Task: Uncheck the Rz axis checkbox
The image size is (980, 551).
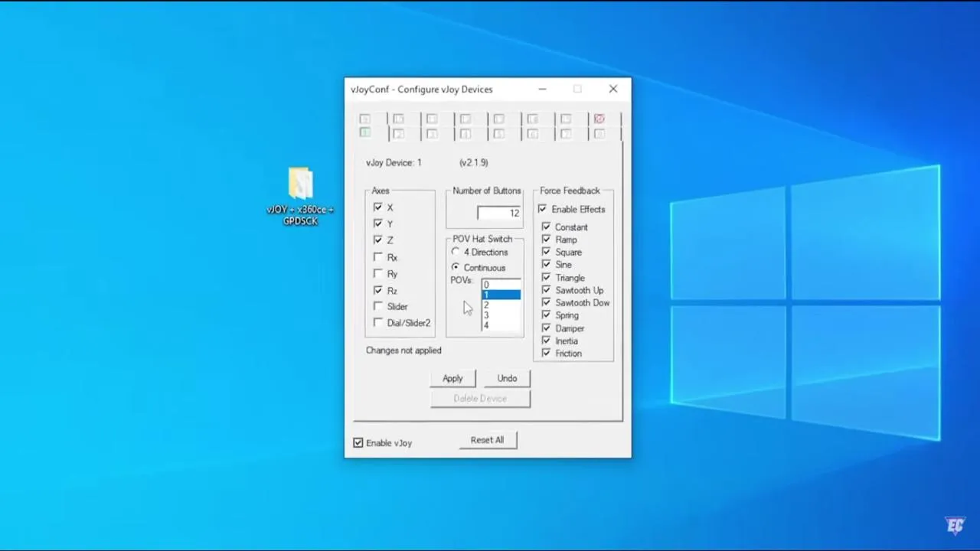Action: coord(377,290)
